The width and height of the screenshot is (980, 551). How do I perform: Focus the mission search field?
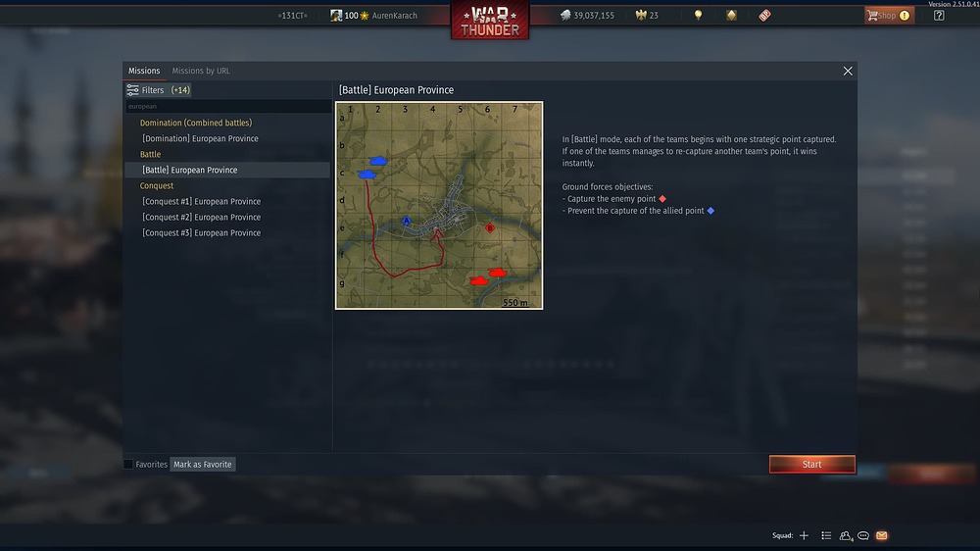click(228, 106)
